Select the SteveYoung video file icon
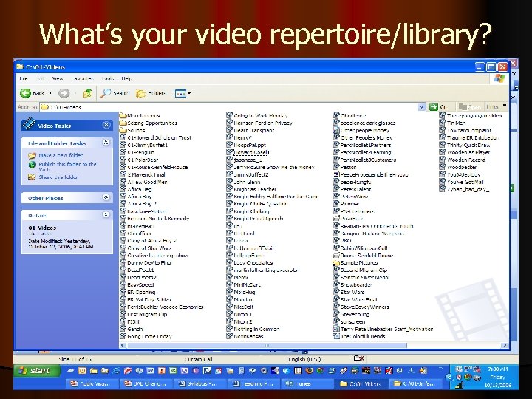Image resolution: width=532 pixels, height=399 pixels. click(x=336, y=314)
